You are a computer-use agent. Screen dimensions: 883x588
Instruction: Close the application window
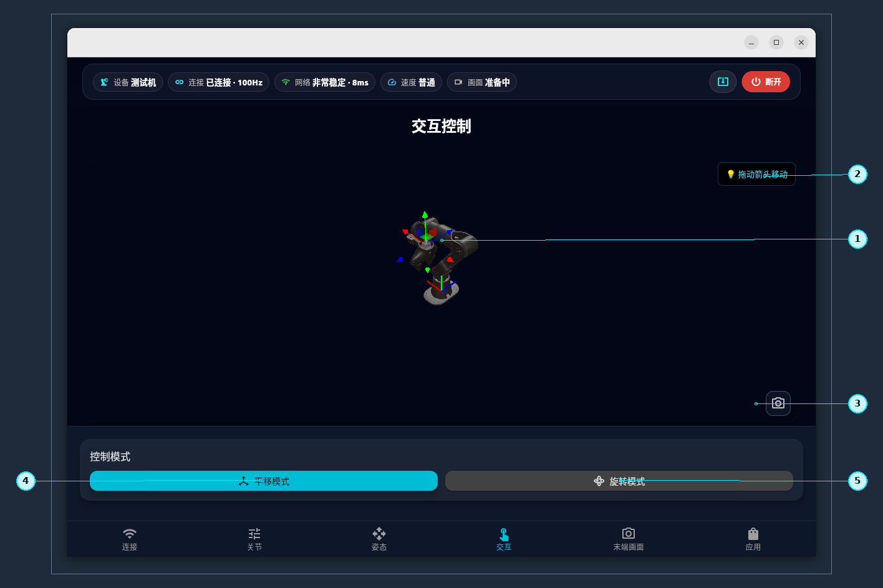(801, 42)
